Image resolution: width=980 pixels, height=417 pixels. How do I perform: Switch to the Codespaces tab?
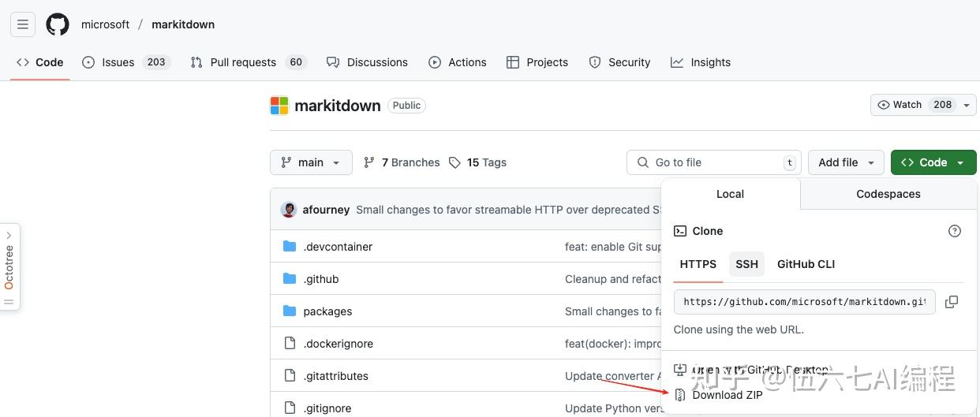tap(888, 194)
